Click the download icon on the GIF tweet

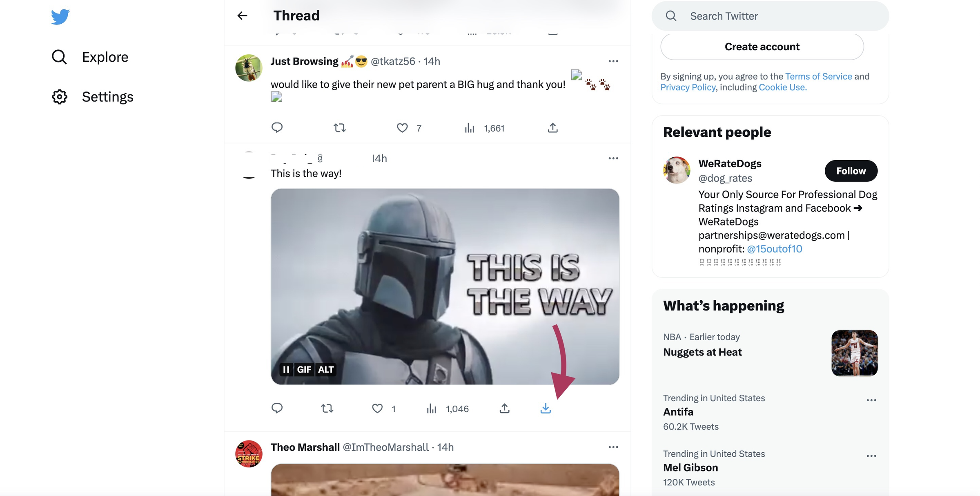click(545, 408)
